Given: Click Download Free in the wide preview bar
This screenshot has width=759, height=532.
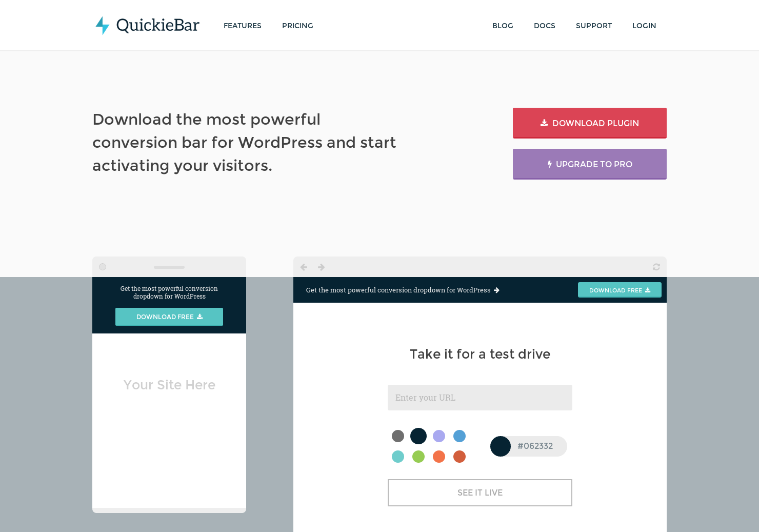Looking at the screenshot, I should coord(620,290).
